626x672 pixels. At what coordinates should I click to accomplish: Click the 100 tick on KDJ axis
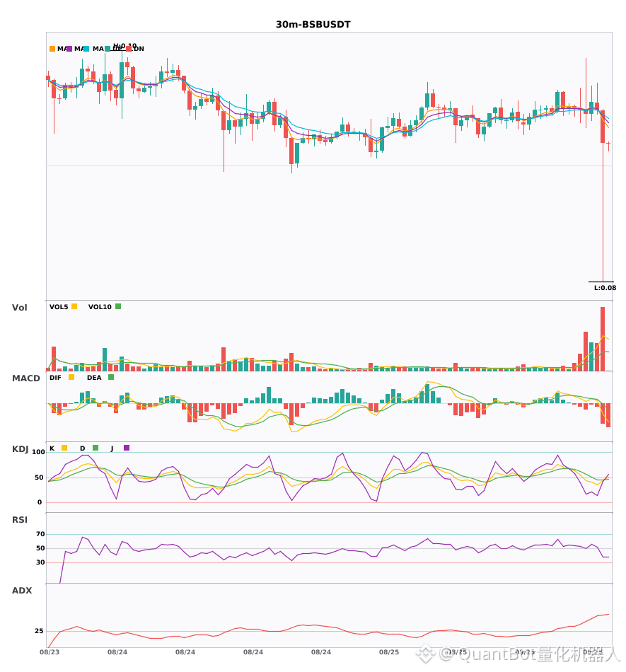pos(38,452)
